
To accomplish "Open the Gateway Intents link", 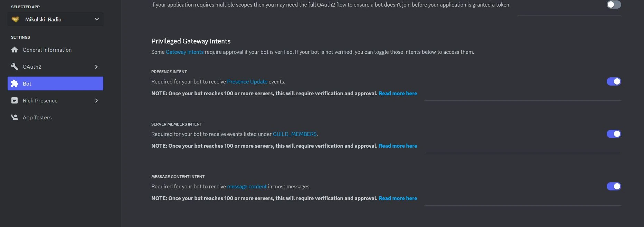I will [184, 52].
